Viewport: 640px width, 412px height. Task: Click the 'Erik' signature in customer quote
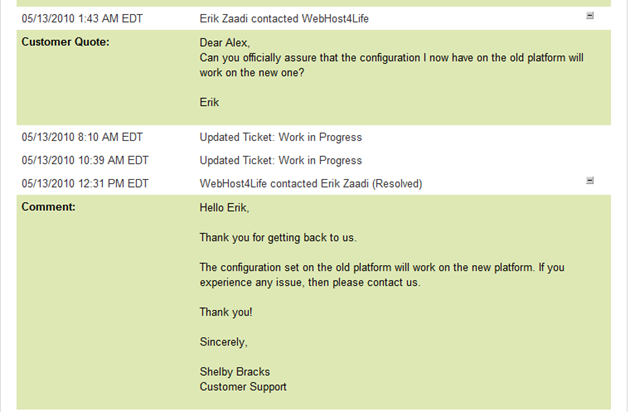209,102
